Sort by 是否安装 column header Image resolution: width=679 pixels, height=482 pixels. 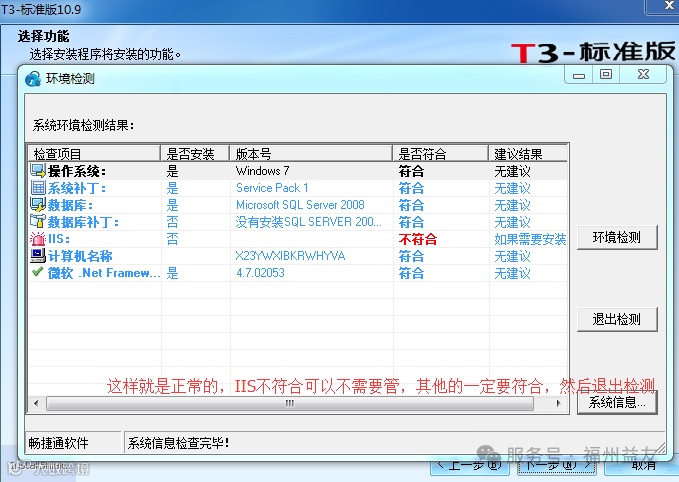[x=195, y=154]
